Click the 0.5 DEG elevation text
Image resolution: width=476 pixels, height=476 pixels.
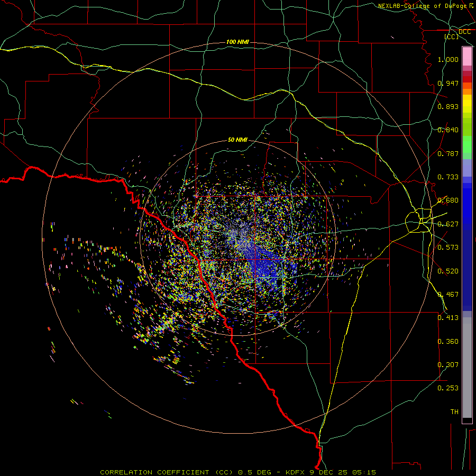(x=254, y=472)
